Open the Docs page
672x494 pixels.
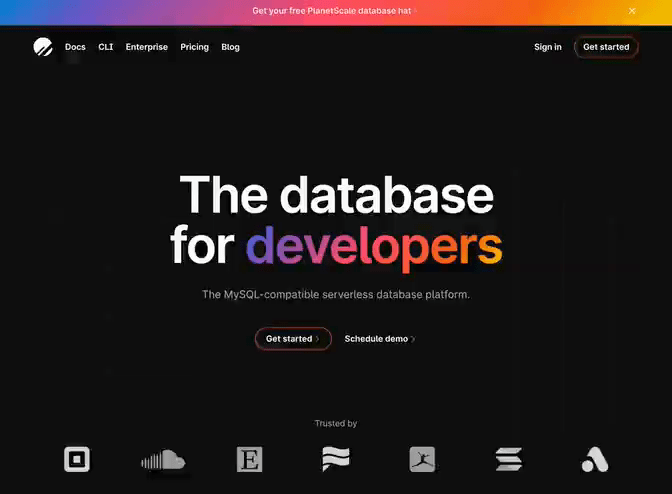click(x=75, y=47)
